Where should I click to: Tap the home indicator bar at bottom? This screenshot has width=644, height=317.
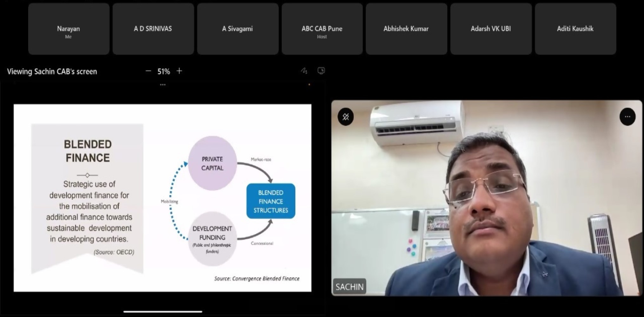[x=163, y=312]
